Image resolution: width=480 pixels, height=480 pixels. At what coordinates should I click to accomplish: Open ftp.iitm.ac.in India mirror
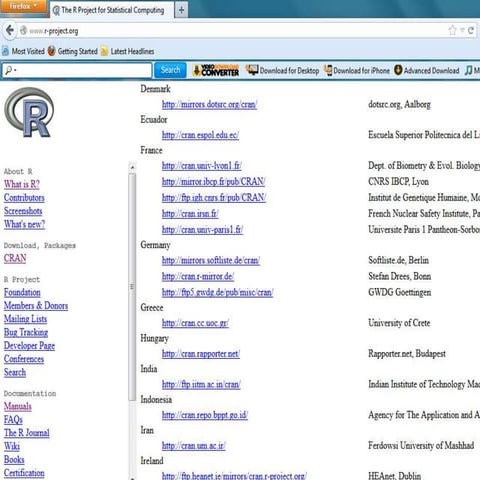click(201, 385)
